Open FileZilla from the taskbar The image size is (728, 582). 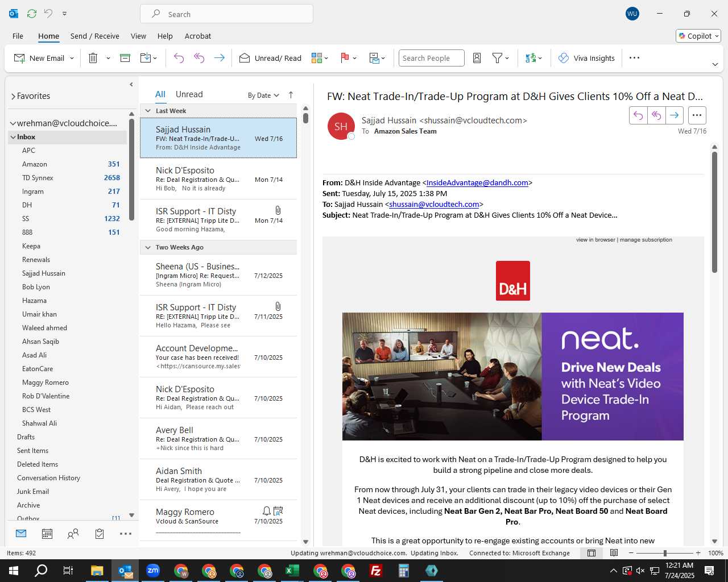[376, 571]
